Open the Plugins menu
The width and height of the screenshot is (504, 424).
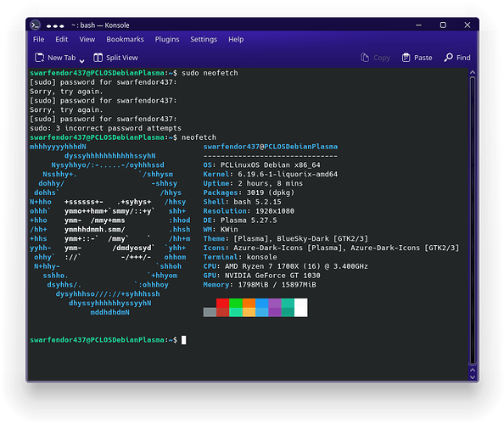coord(167,39)
